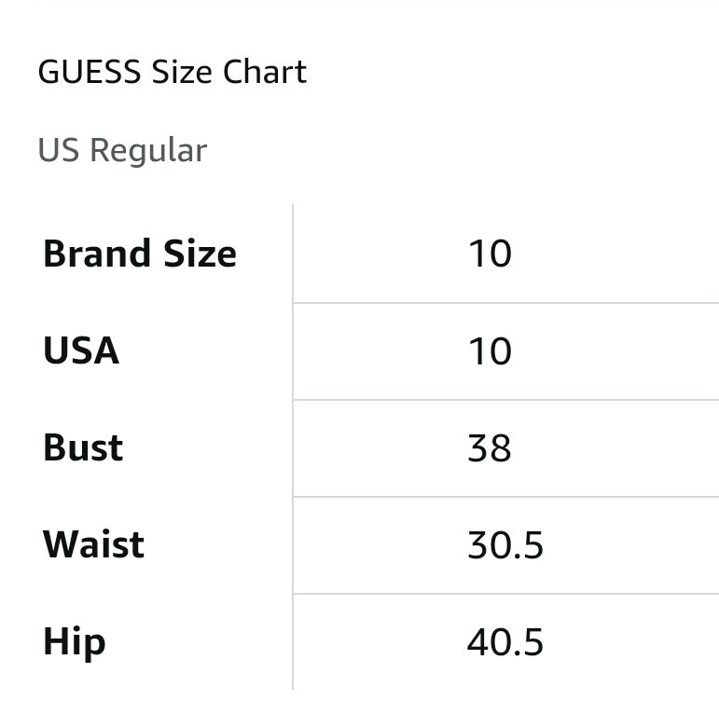
Task: Click the Brand Size row label
Action: 140,254
